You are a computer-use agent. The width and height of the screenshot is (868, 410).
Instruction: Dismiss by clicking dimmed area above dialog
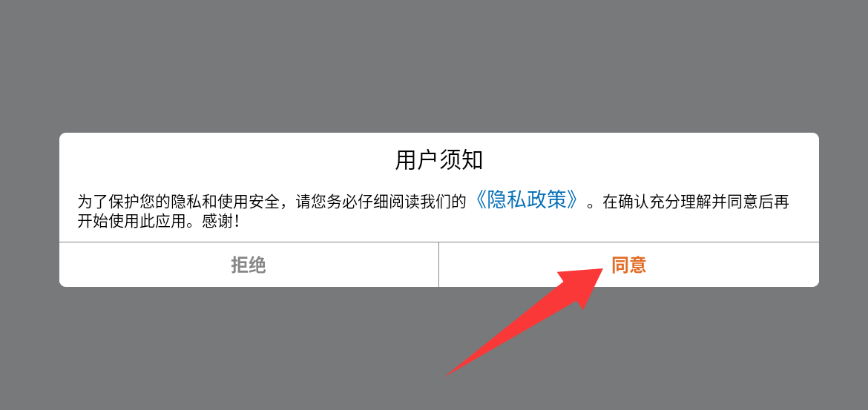pos(434,67)
